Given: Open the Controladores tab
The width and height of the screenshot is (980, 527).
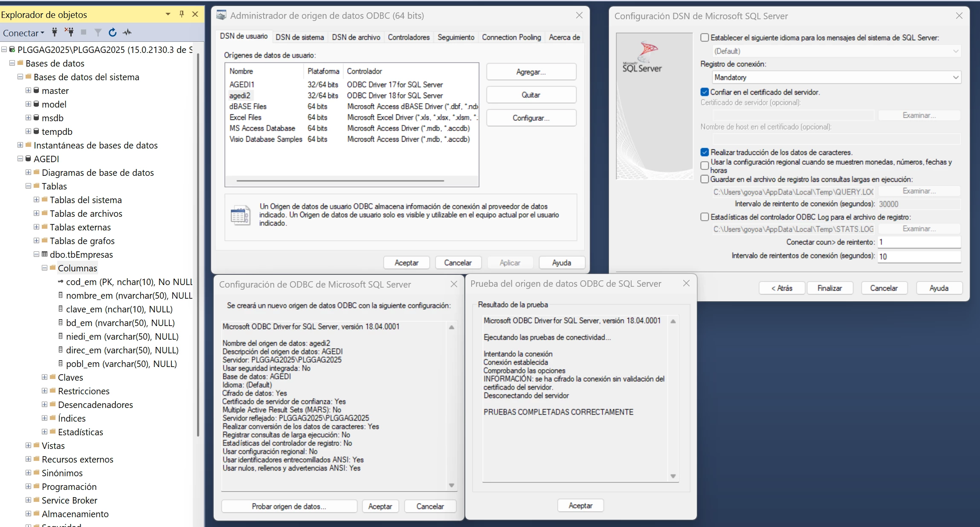Looking at the screenshot, I should click(408, 37).
